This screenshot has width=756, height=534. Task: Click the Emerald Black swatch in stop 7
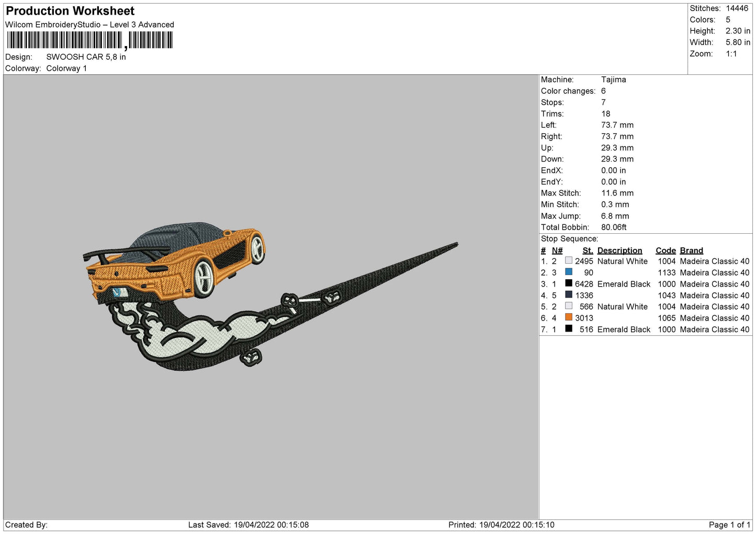point(569,328)
